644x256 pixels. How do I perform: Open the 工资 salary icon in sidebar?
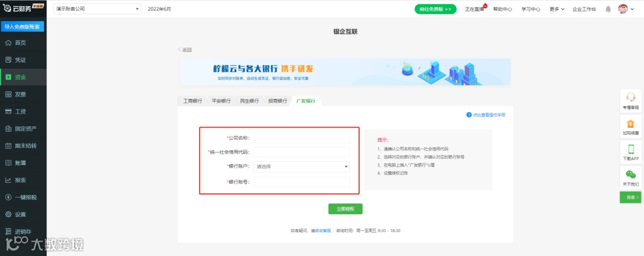[x=8, y=112]
